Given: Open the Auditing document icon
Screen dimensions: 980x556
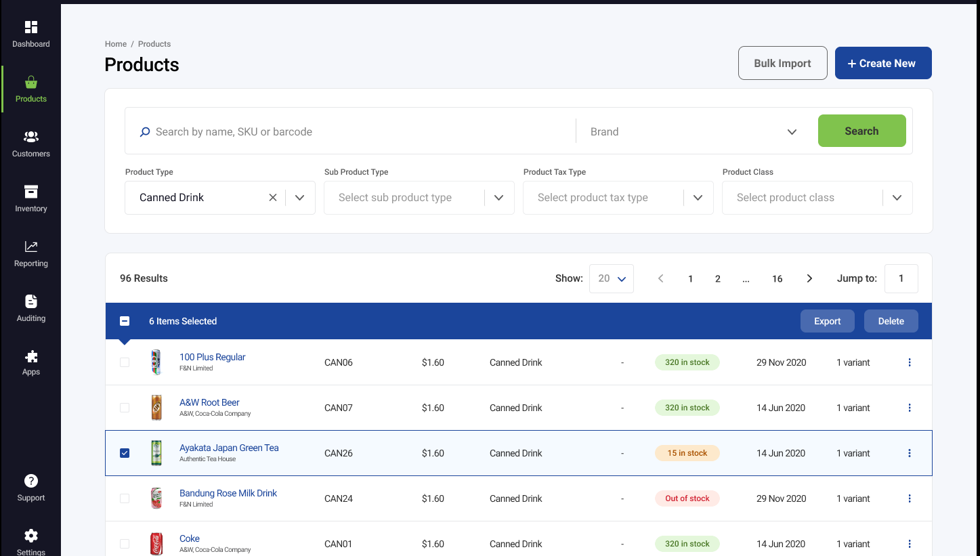Looking at the screenshot, I should tap(31, 301).
